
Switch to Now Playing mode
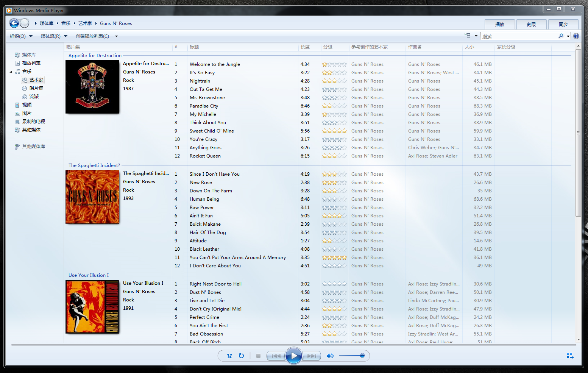pyautogui.click(x=570, y=356)
